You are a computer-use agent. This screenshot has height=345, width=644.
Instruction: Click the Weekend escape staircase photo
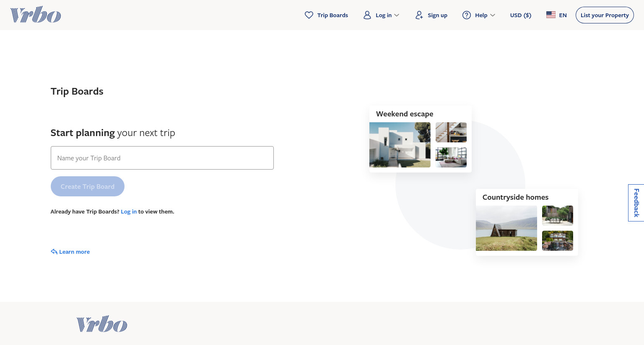tap(451, 132)
